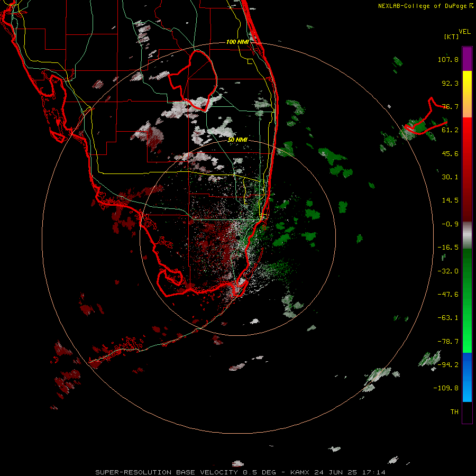Pick the black TH segment of the color bar

[x=467, y=413]
